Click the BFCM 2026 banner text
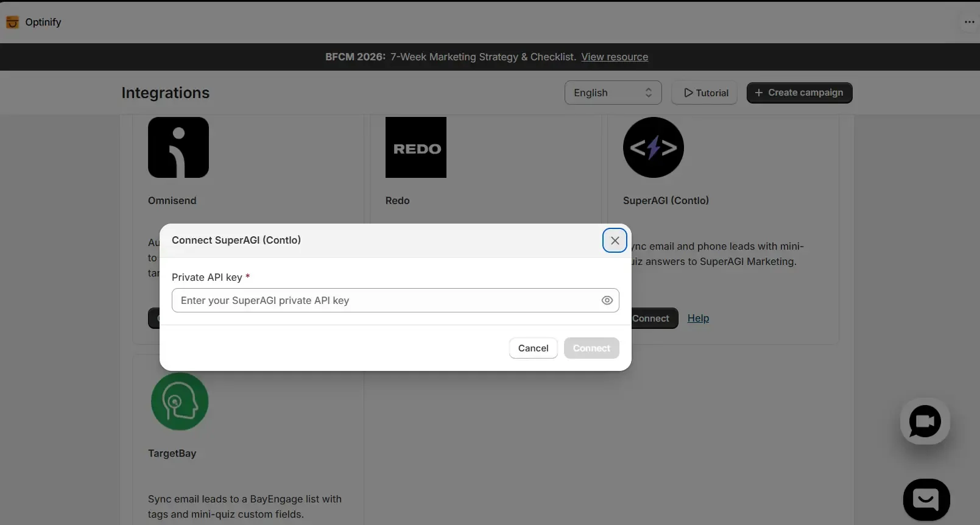The width and height of the screenshot is (980, 525). tap(451, 57)
